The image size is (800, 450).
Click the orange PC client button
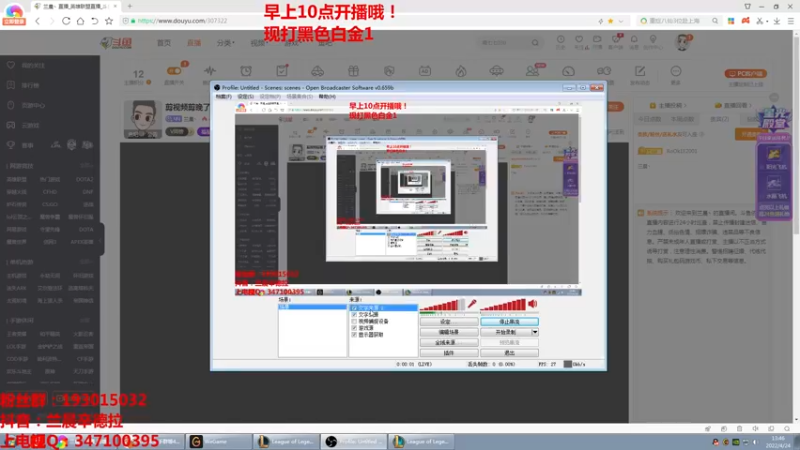click(745, 73)
